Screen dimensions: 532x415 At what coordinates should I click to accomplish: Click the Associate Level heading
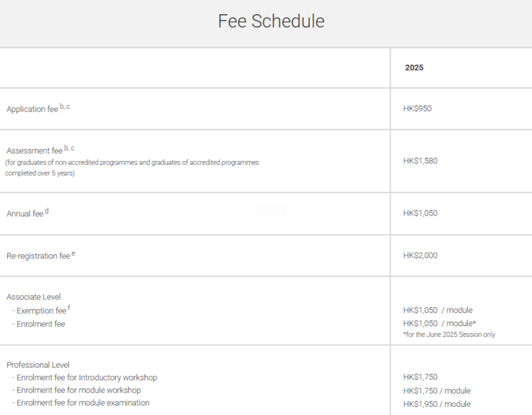(33, 297)
